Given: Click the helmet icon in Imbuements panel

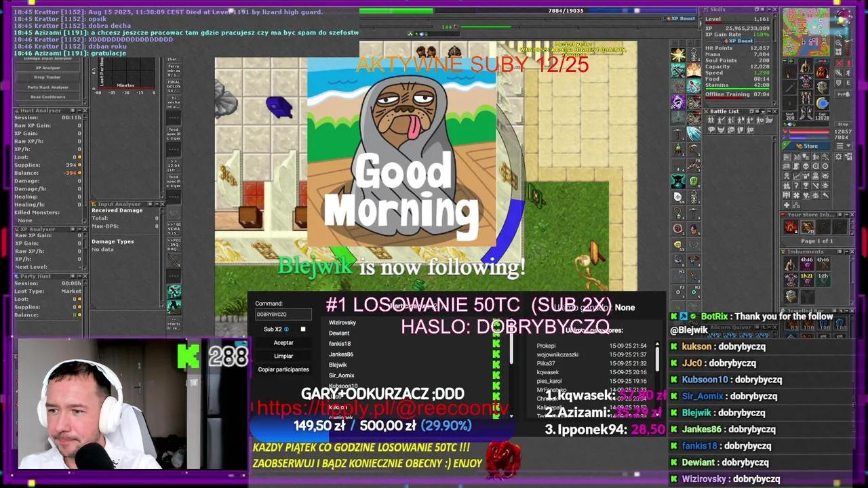Looking at the screenshot, I should pos(790,264).
